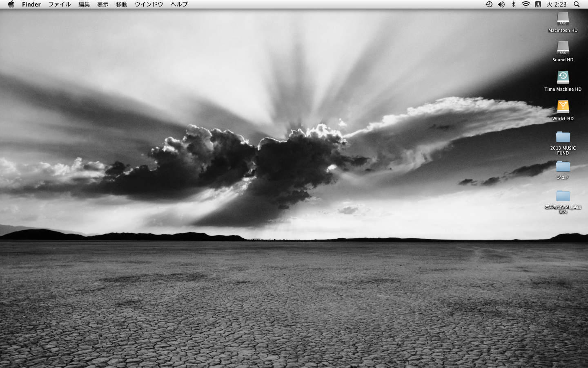Select the 石井竜也WML_楽曲資料 folder
Image resolution: width=588 pixels, height=368 pixels.
click(x=563, y=195)
